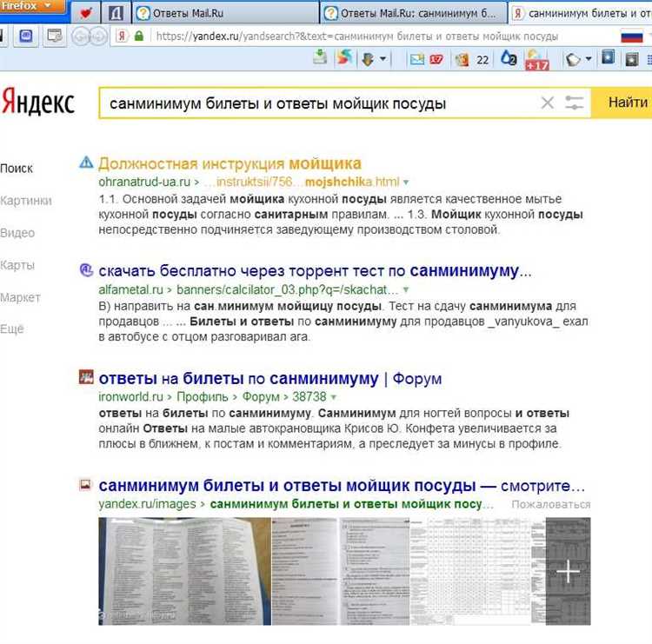Click the picture favicon of the Yandex images result
Image resolution: width=652 pixels, height=644 pixels.
coord(85,485)
